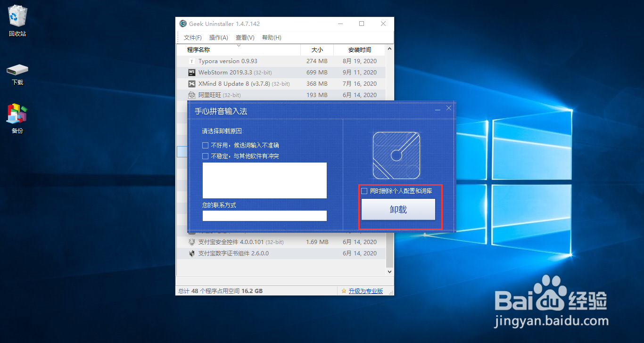Sort by 安装时间 column header
The image size is (644, 343).
click(359, 49)
